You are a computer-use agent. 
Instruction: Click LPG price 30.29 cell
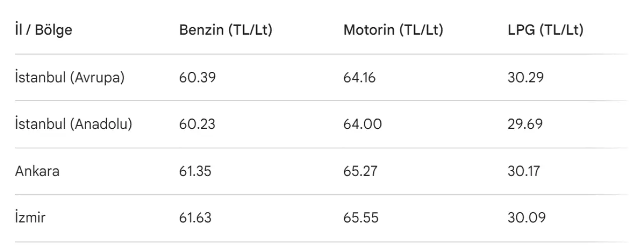point(526,78)
